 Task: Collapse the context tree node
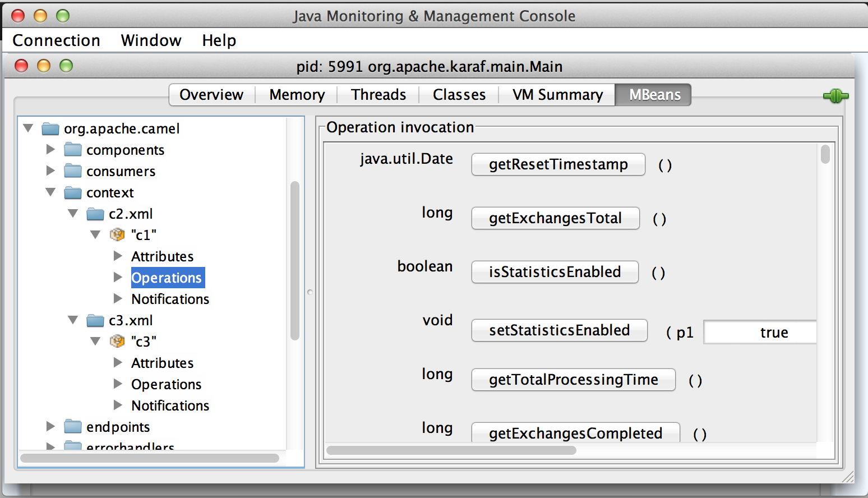point(50,192)
